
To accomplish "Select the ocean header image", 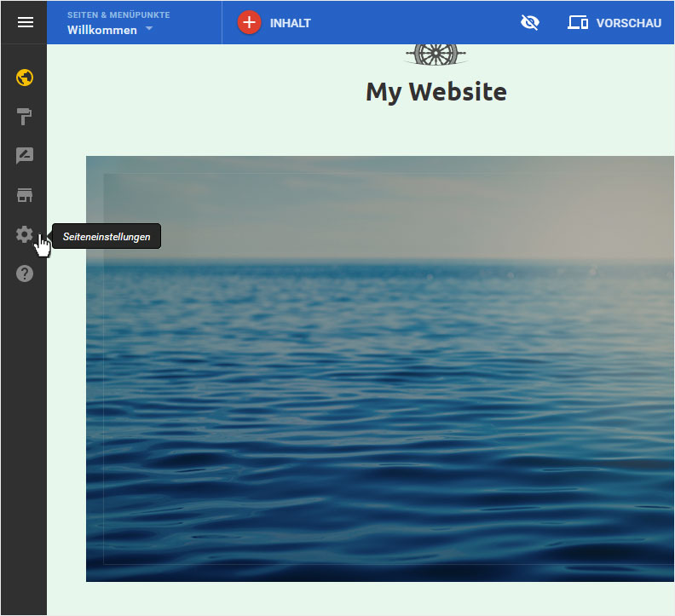I will [380, 368].
